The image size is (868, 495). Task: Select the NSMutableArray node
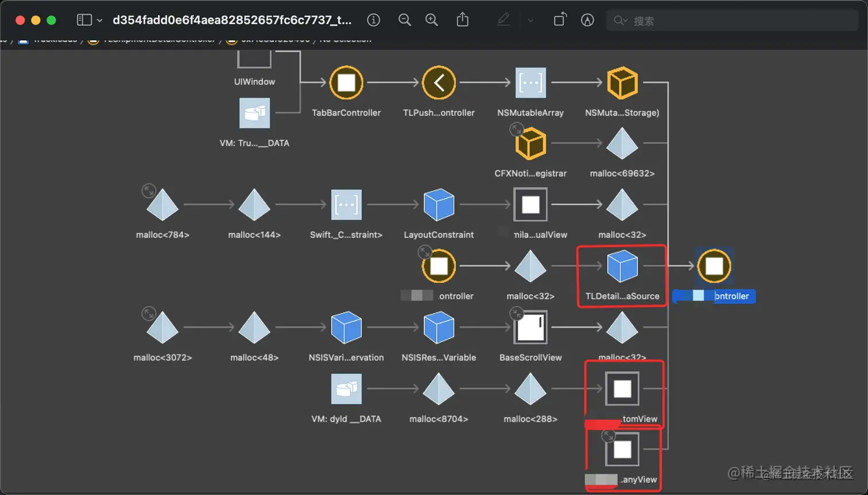click(530, 83)
